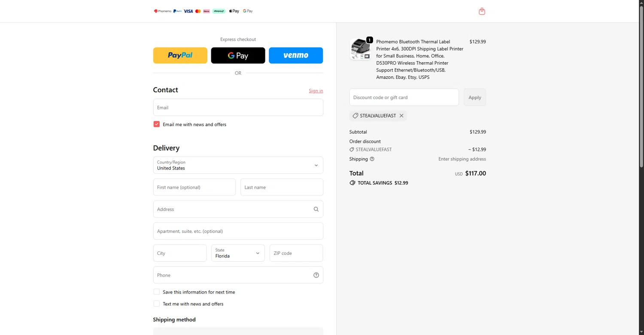Click the Delivery heading
The width and height of the screenshot is (644, 335).
tap(166, 148)
